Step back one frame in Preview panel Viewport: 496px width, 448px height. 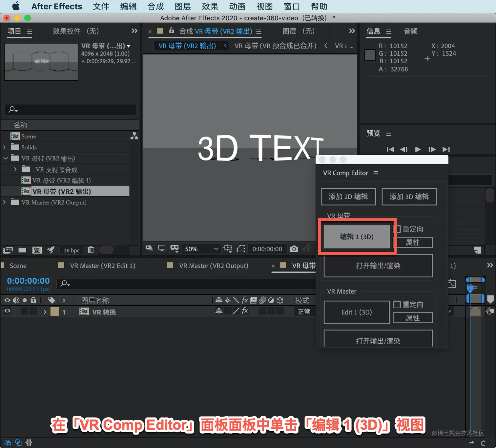pos(404,149)
